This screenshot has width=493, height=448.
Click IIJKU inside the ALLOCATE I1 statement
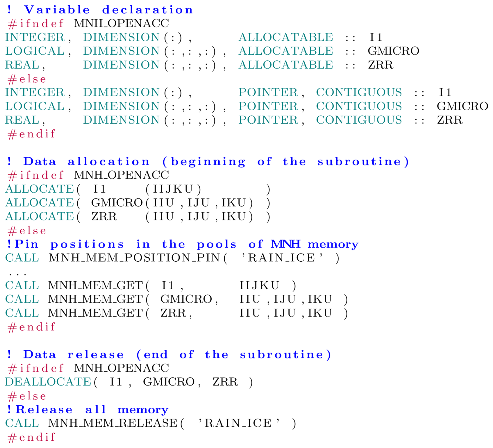[x=173, y=189]
